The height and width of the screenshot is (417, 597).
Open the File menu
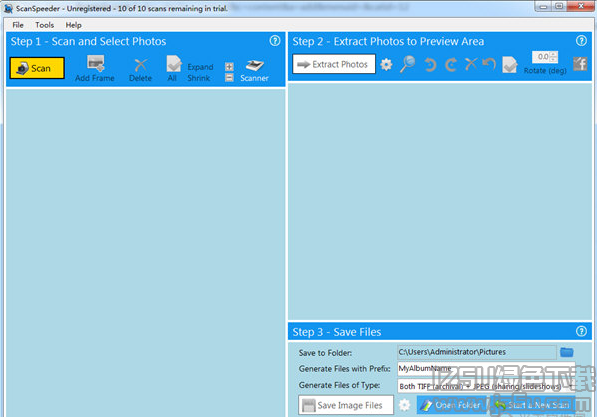tap(18, 25)
